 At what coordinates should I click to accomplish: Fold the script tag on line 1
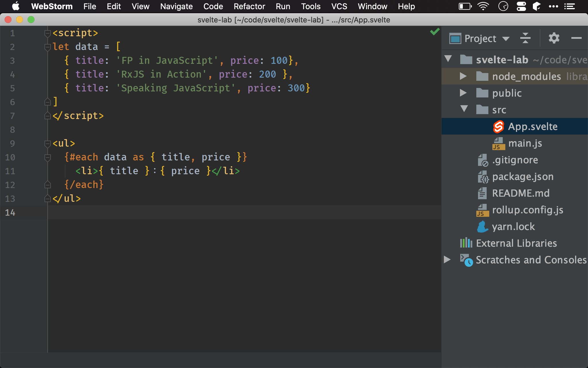(48, 33)
